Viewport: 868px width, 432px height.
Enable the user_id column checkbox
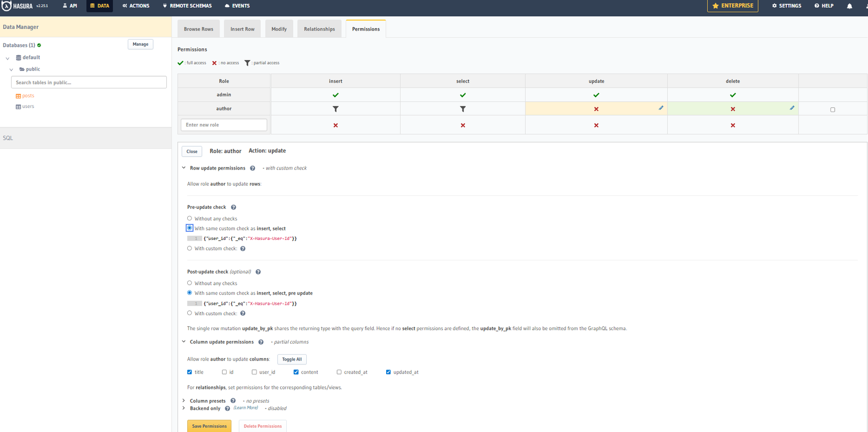(x=255, y=372)
